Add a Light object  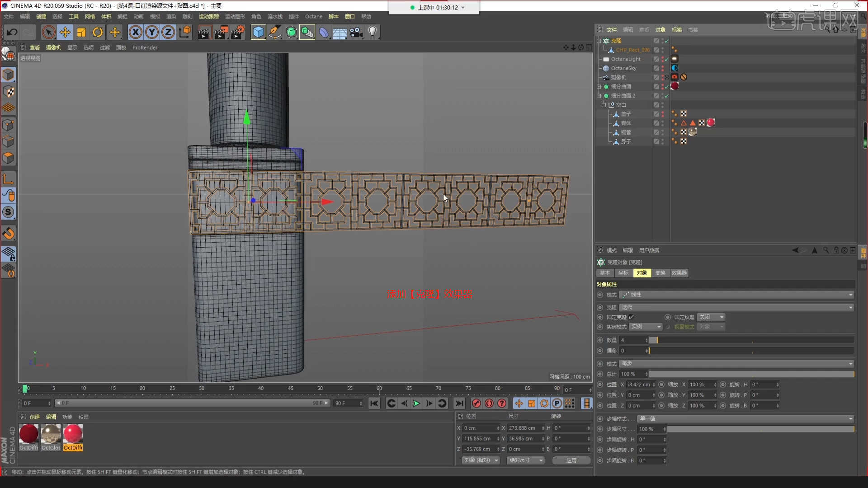(373, 32)
